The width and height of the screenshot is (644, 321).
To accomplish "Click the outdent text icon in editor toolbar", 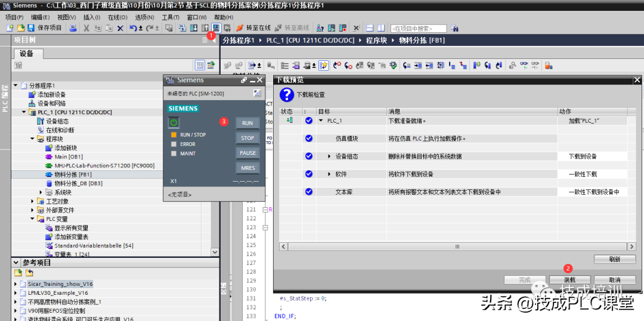I will 429,65.
